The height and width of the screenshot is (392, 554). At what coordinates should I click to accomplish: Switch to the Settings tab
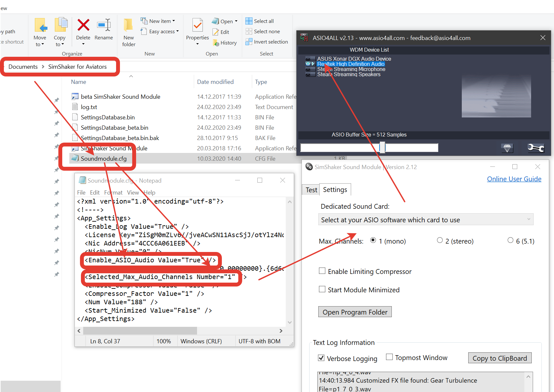(x=335, y=190)
